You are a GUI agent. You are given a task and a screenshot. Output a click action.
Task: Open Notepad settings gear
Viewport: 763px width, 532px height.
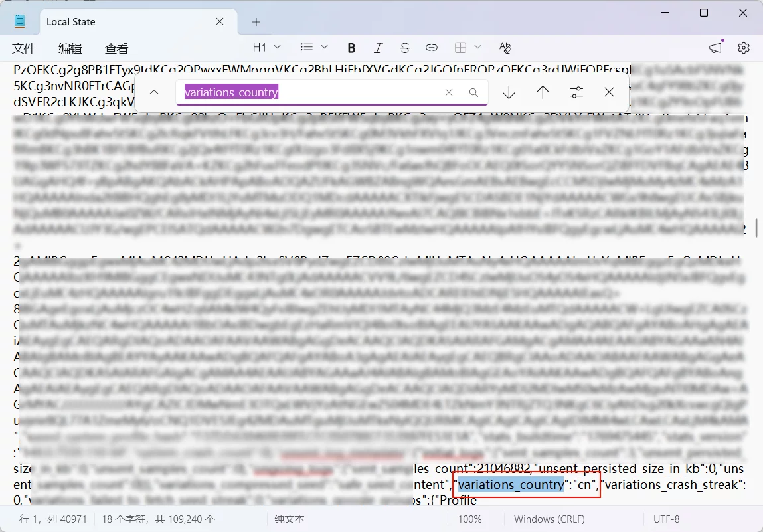tap(744, 48)
